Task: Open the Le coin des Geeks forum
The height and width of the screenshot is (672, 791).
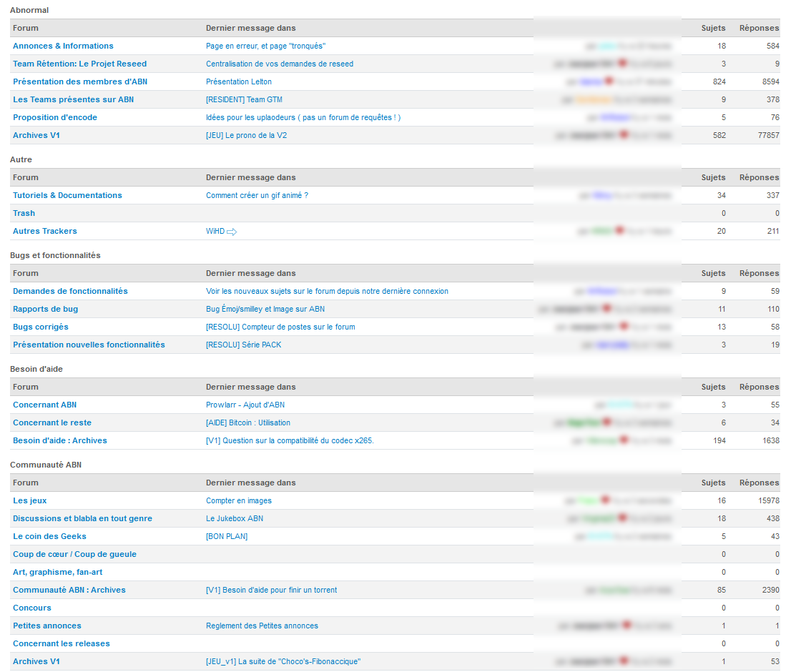Action: click(x=49, y=536)
